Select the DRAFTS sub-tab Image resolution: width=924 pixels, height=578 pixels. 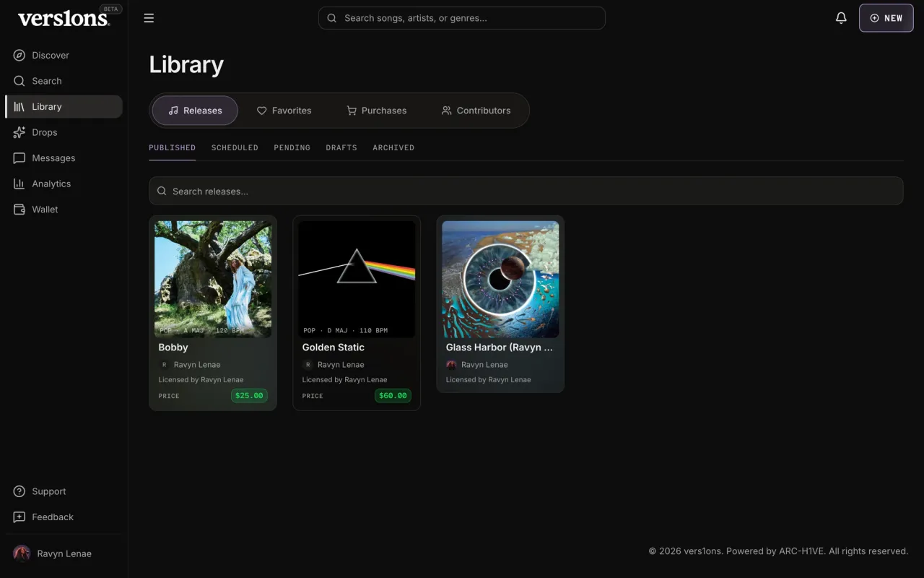click(x=341, y=147)
